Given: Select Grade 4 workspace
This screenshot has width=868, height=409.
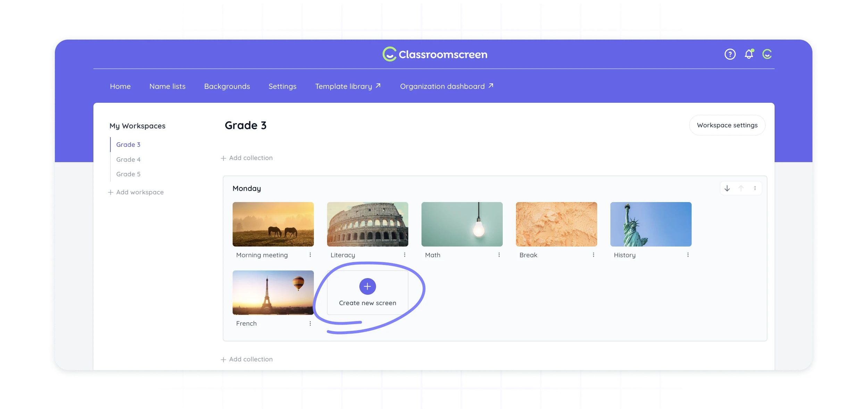Looking at the screenshot, I should pyautogui.click(x=128, y=160).
